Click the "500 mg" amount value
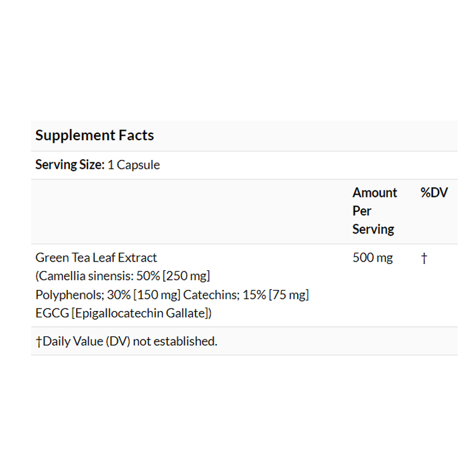Screen dimensions: 476x476 point(373,258)
